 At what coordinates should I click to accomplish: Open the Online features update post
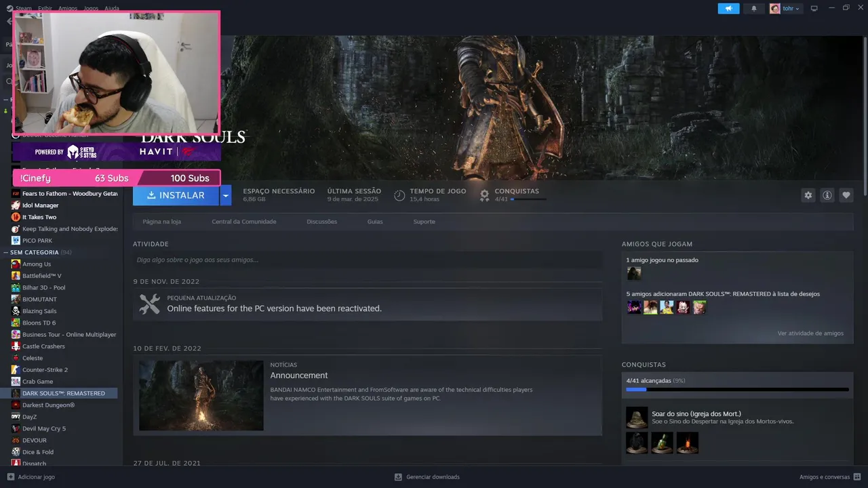click(x=368, y=304)
